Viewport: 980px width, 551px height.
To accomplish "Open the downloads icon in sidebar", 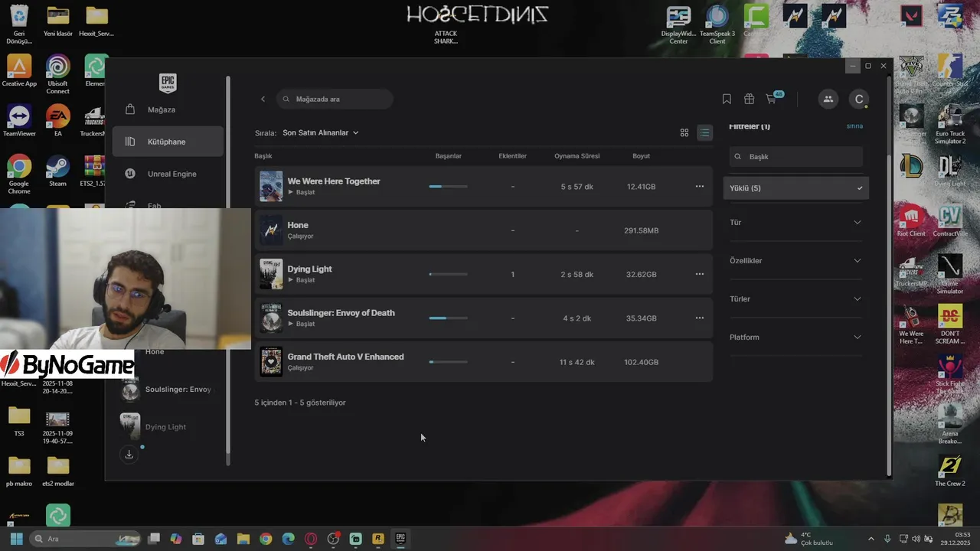I will (129, 455).
